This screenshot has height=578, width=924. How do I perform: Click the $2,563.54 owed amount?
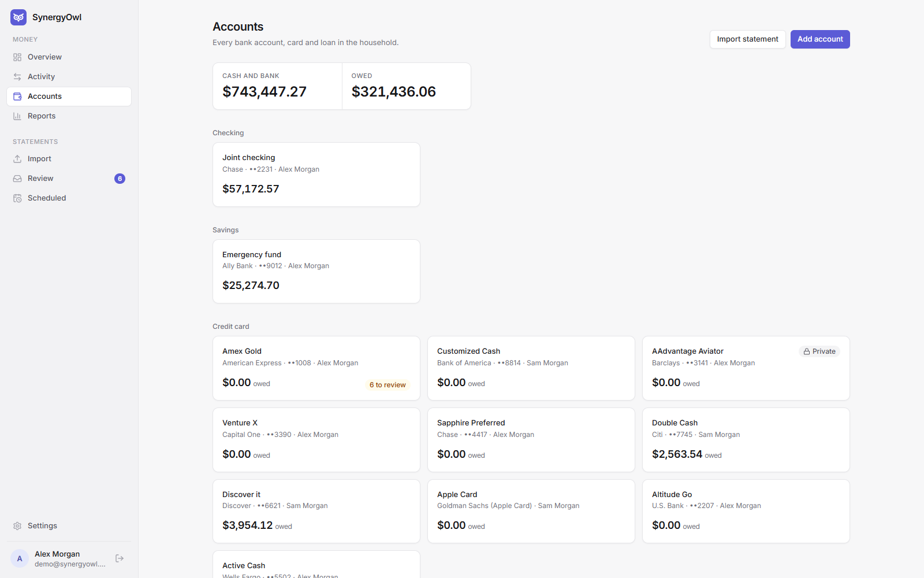677,454
